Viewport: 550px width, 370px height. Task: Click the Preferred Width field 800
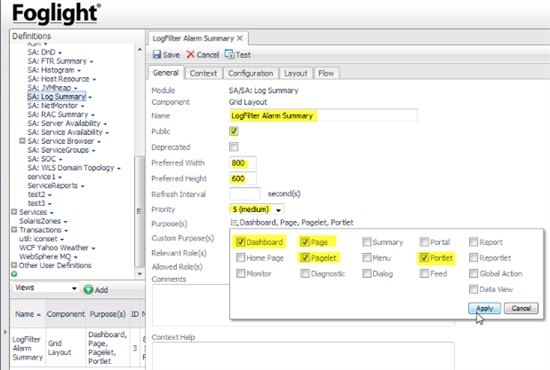tap(243, 163)
